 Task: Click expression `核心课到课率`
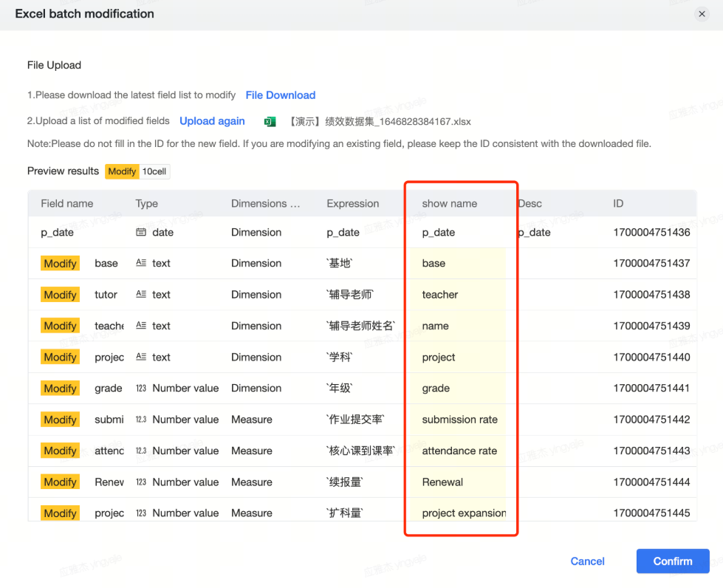coord(360,451)
